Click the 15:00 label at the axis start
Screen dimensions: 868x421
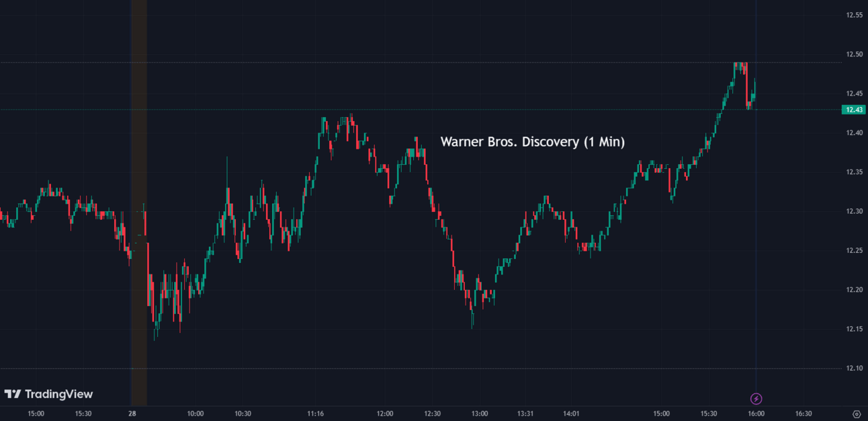[36, 414]
